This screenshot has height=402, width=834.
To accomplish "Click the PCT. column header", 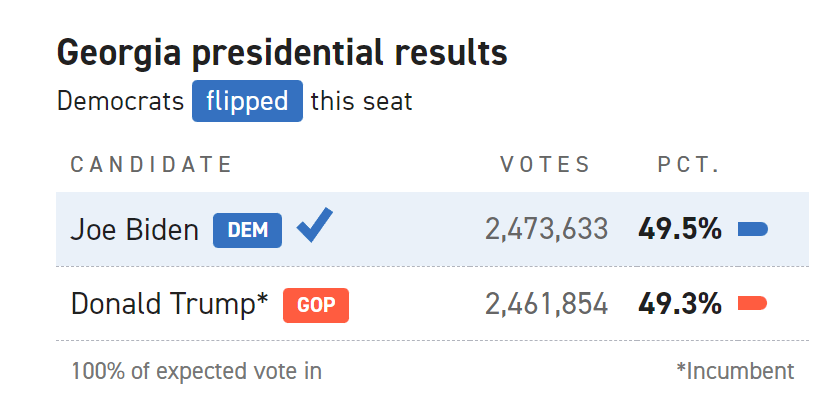I will pyautogui.click(x=688, y=165).
